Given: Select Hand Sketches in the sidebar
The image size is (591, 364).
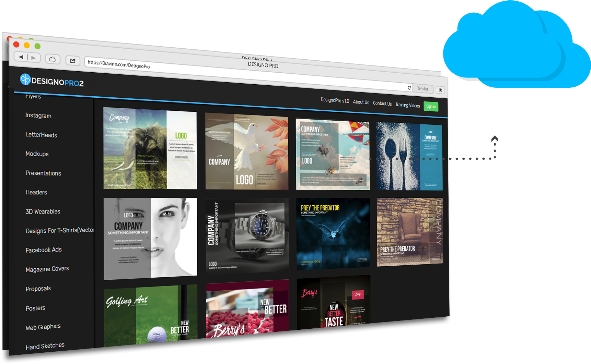Looking at the screenshot, I should (45, 346).
